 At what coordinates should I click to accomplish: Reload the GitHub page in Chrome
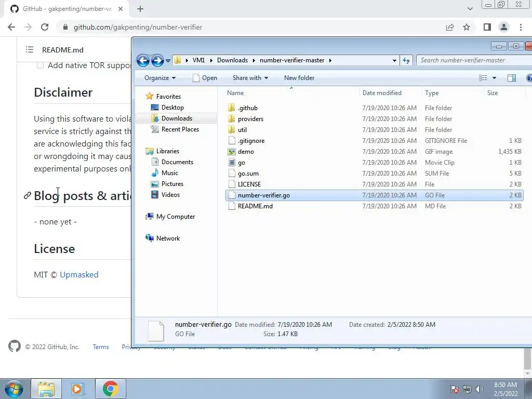pyautogui.click(x=45, y=27)
